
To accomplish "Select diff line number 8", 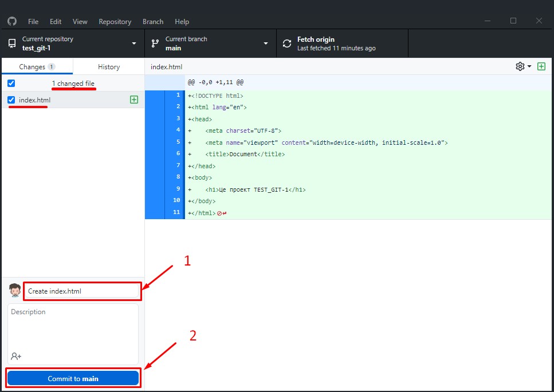I will tap(178, 177).
